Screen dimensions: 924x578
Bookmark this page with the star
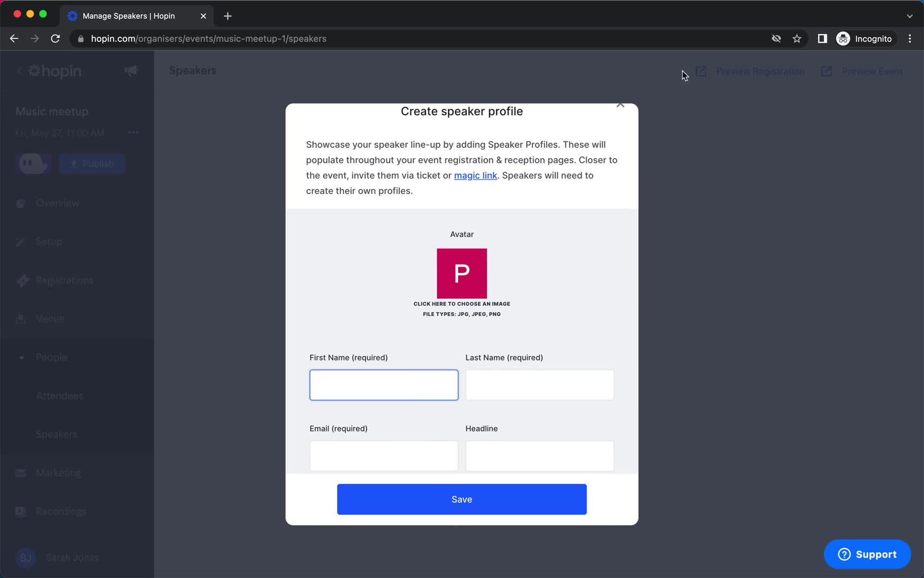tap(797, 39)
